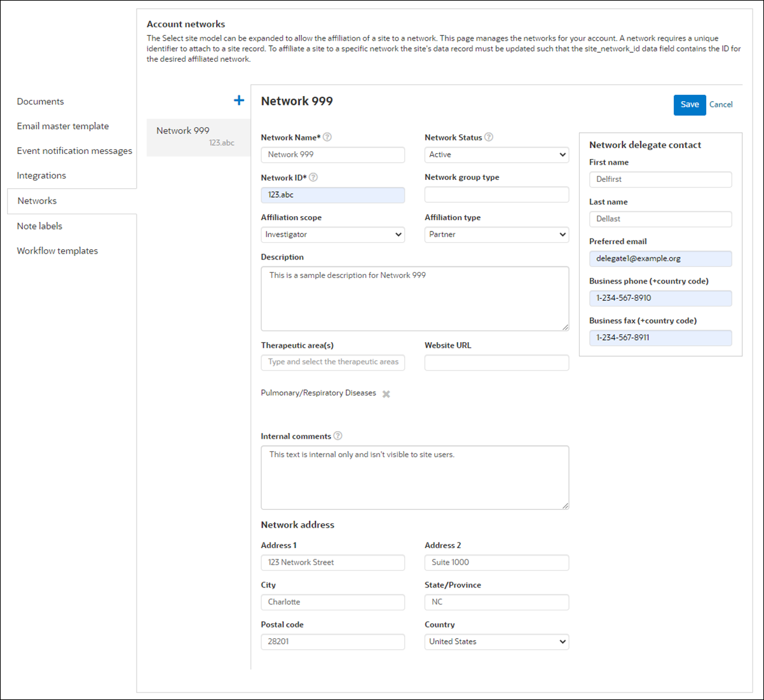Open help icon next to Network Name

point(327,137)
